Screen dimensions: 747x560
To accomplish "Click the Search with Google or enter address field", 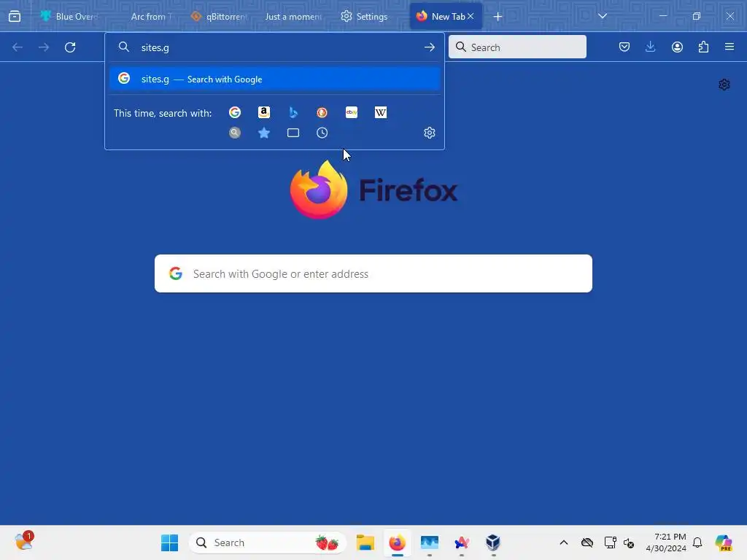I will (373, 274).
